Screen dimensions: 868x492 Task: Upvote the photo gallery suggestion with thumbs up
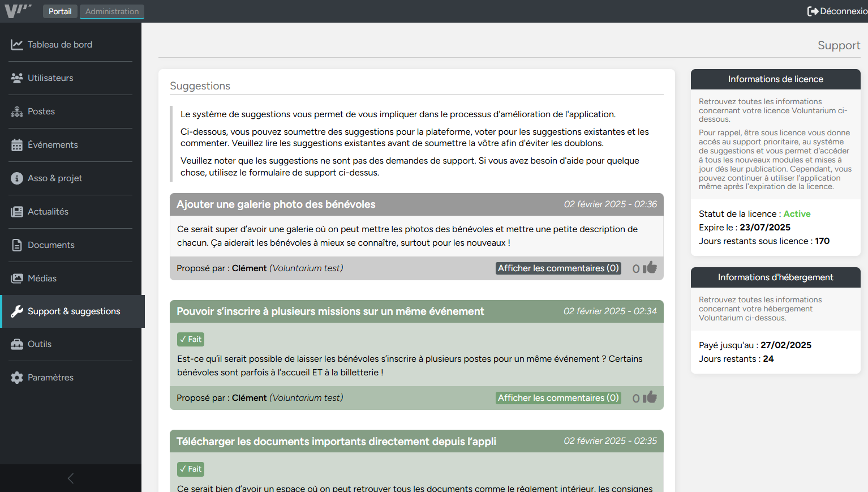pos(650,267)
